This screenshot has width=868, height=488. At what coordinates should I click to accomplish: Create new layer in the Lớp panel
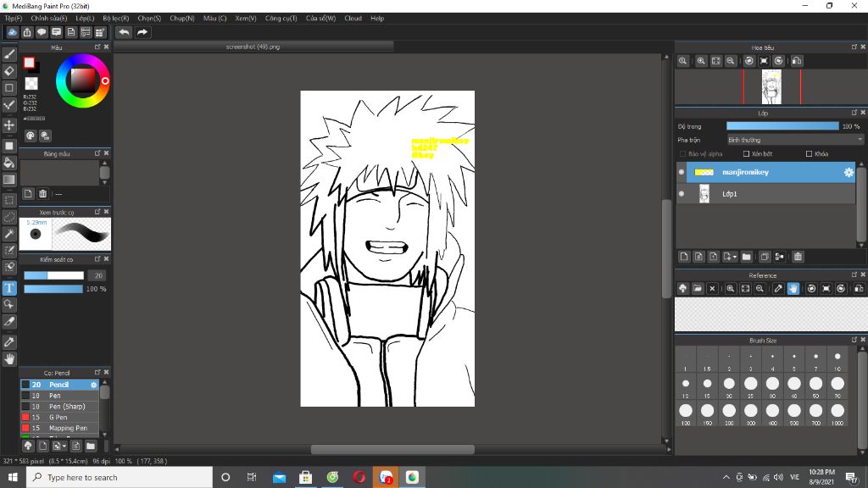tap(684, 257)
